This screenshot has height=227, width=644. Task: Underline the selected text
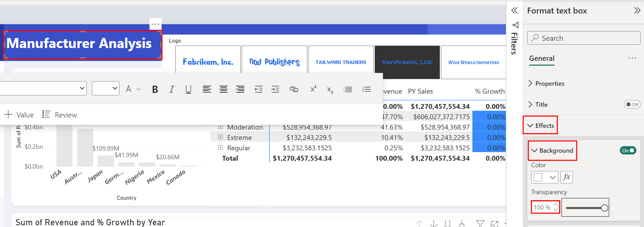click(x=188, y=89)
